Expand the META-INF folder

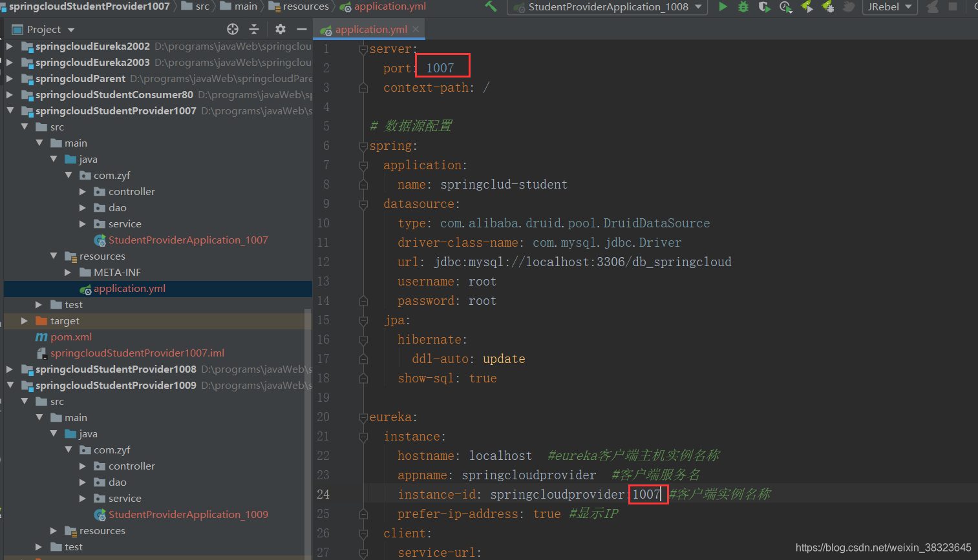tap(68, 272)
